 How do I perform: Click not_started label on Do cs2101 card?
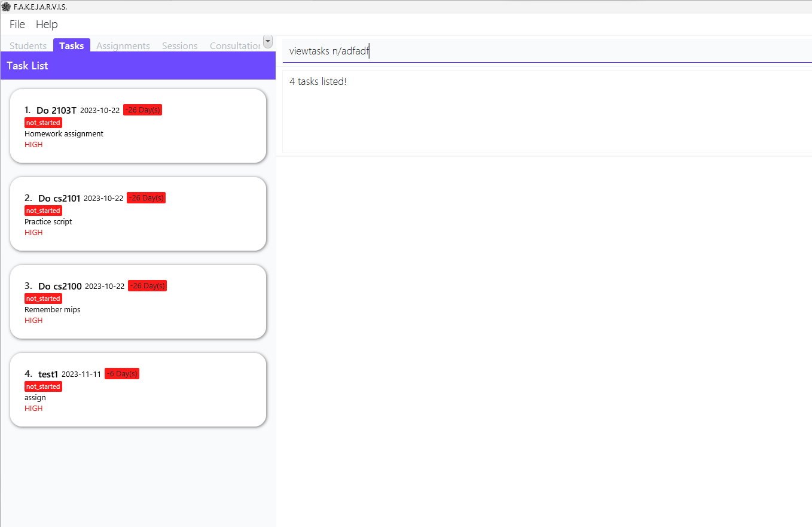pyautogui.click(x=43, y=211)
